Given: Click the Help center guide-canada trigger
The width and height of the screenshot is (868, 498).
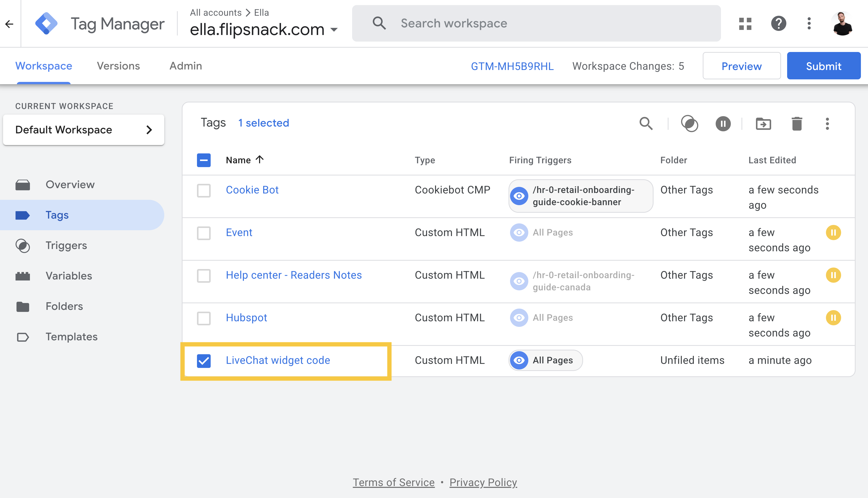Looking at the screenshot, I should (x=573, y=281).
